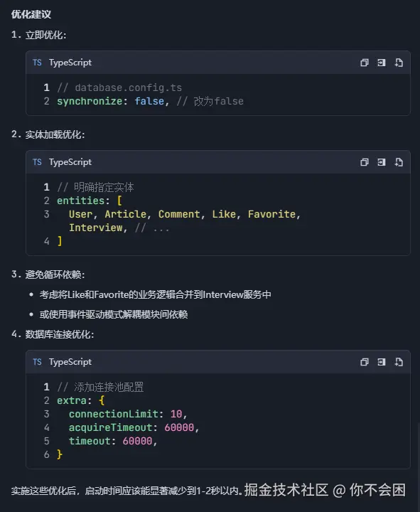Click the 'entities: [' code line
The height and width of the screenshot is (512, 420).
[90, 201]
